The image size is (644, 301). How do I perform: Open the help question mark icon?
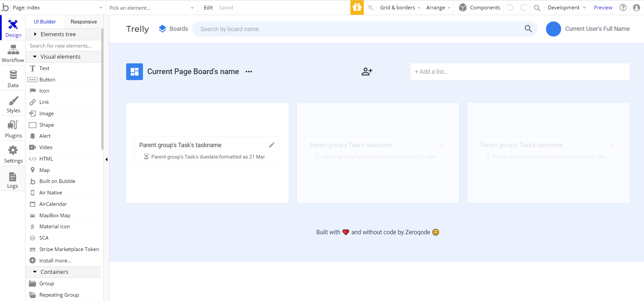pyautogui.click(x=623, y=7)
